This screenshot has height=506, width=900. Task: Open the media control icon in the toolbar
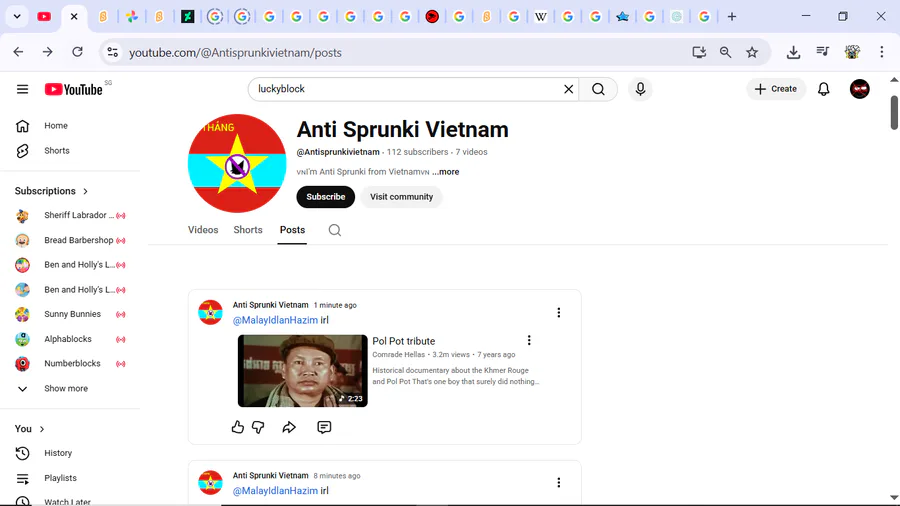(x=823, y=52)
